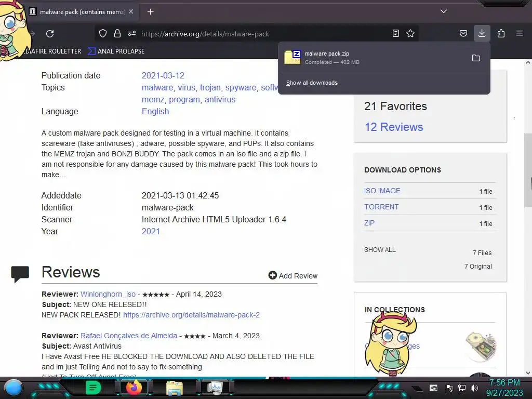Screen dimensions: 532x399
Task: Open reviewer Rafael Gonçalves de Almeida profile
Action: pos(129,336)
